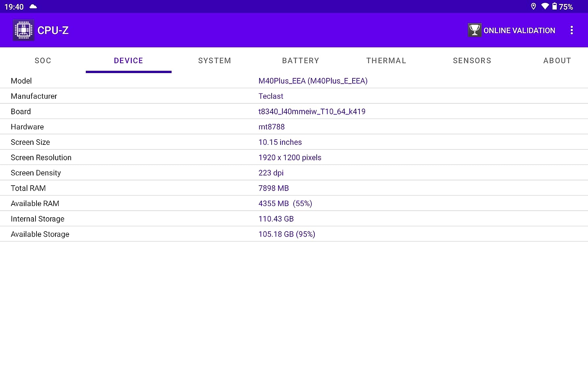The width and height of the screenshot is (588, 368).
Task: Click the Internal Storage 110.43 GB entry
Action: click(x=276, y=219)
